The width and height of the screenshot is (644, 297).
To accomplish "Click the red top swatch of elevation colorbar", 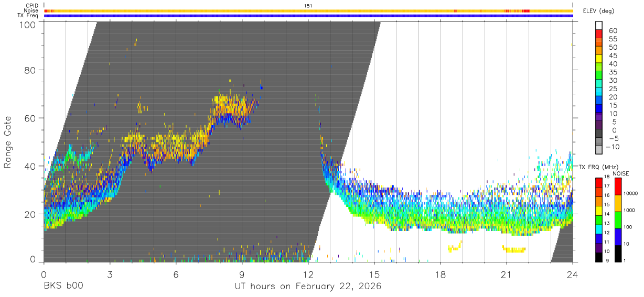I will coord(599,34).
